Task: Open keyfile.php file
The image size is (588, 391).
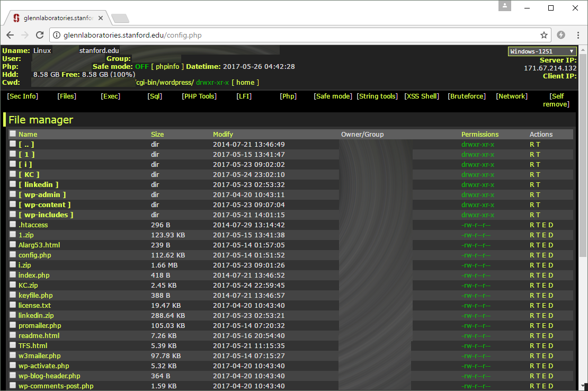Action: point(35,296)
